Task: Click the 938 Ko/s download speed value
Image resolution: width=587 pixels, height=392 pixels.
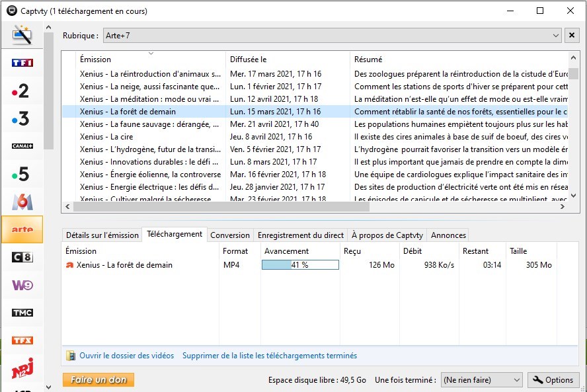Action: 439,264
